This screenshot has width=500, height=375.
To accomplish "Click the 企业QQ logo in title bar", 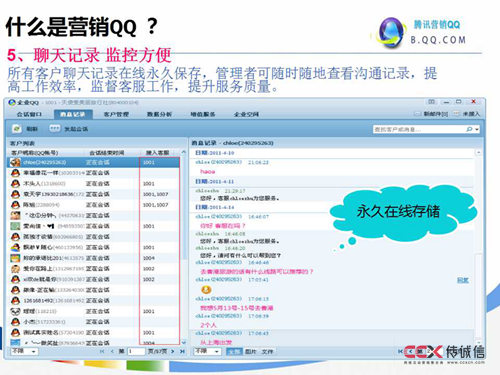I will 12,102.
